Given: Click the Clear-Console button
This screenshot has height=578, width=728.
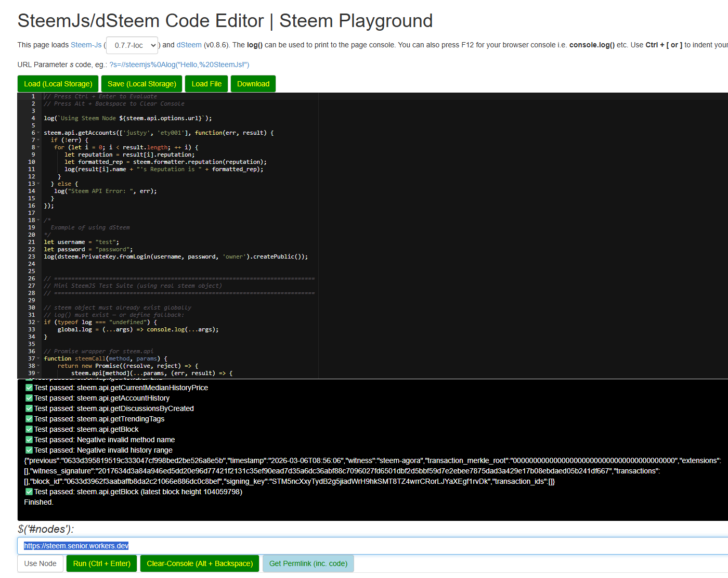Looking at the screenshot, I should click(200, 563).
